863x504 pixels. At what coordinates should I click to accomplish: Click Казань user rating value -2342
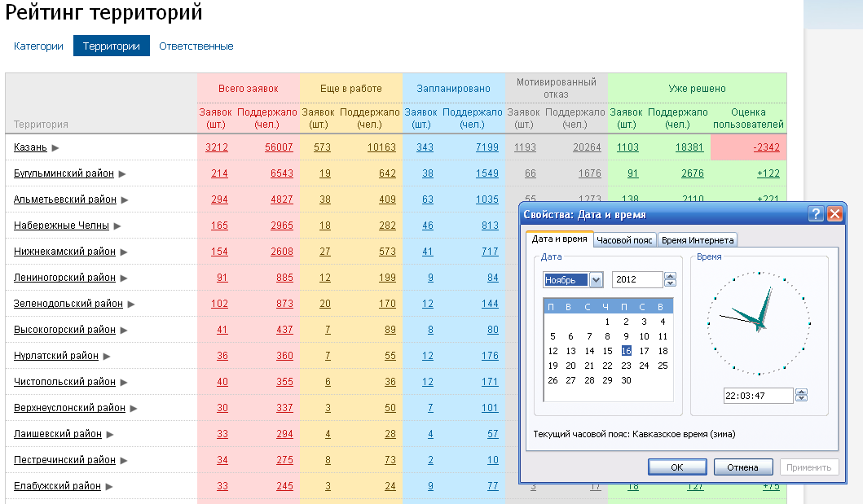767,147
